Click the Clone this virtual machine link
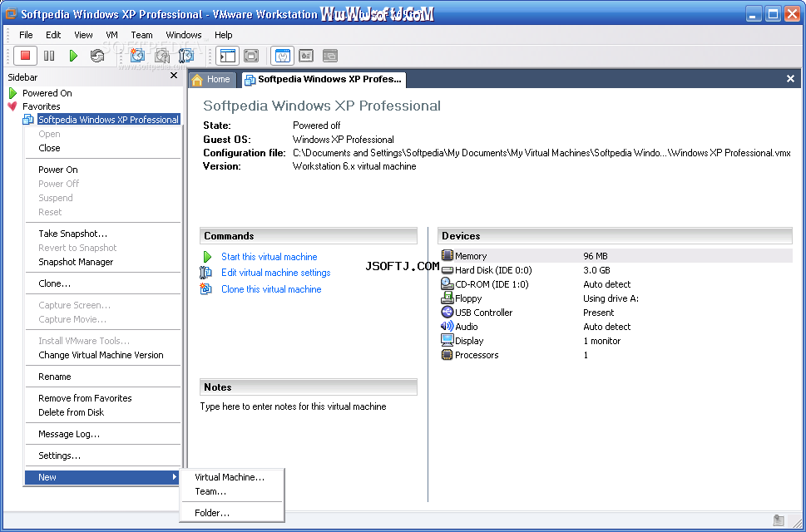The width and height of the screenshot is (806, 532). point(271,289)
